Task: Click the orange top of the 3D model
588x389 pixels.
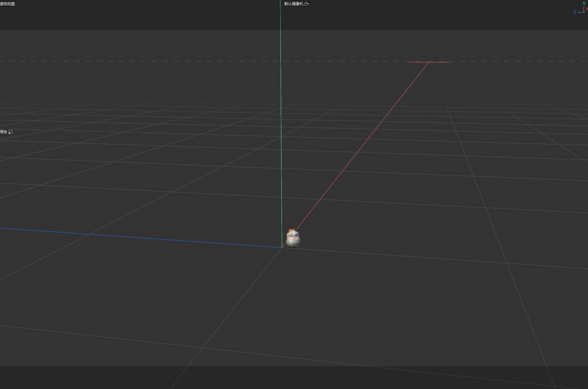Action: coord(291,231)
